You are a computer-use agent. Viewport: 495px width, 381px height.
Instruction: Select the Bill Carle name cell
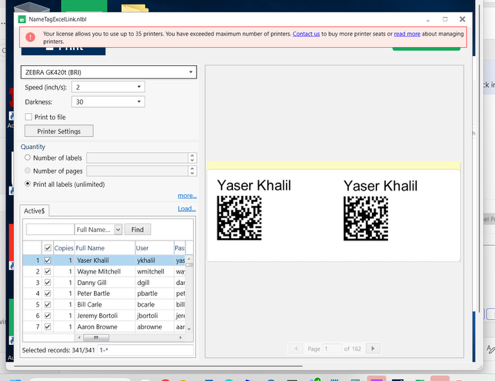pos(104,304)
